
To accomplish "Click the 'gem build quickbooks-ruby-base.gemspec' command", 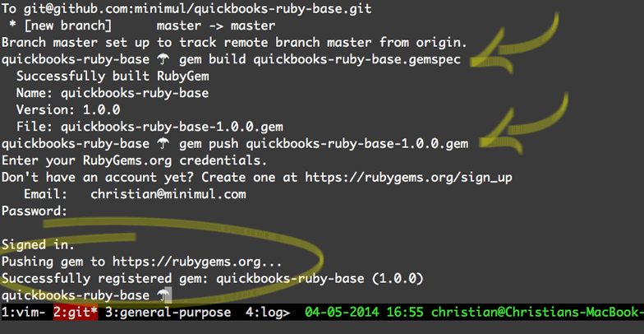I will (320, 59).
